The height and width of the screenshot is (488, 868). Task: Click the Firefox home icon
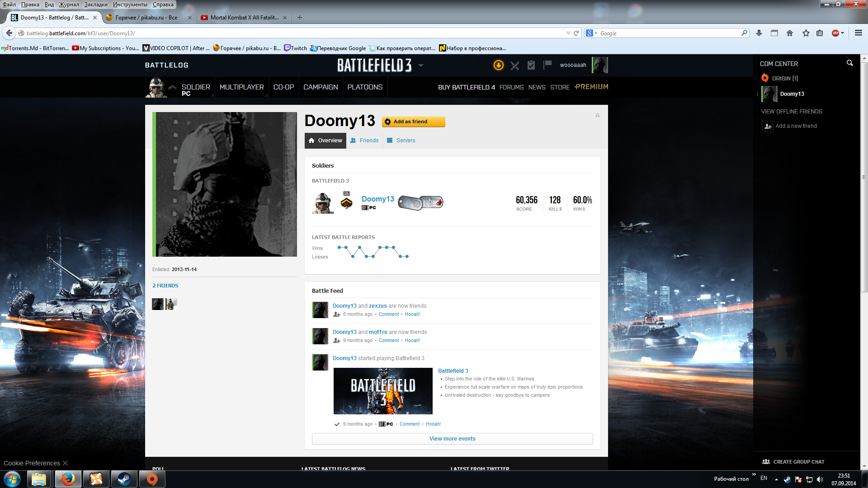click(790, 33)
